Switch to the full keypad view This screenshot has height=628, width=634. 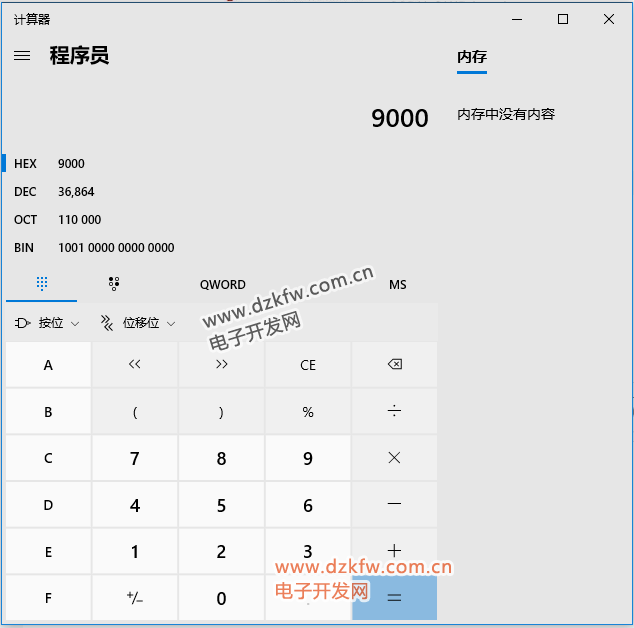point(42,284)
